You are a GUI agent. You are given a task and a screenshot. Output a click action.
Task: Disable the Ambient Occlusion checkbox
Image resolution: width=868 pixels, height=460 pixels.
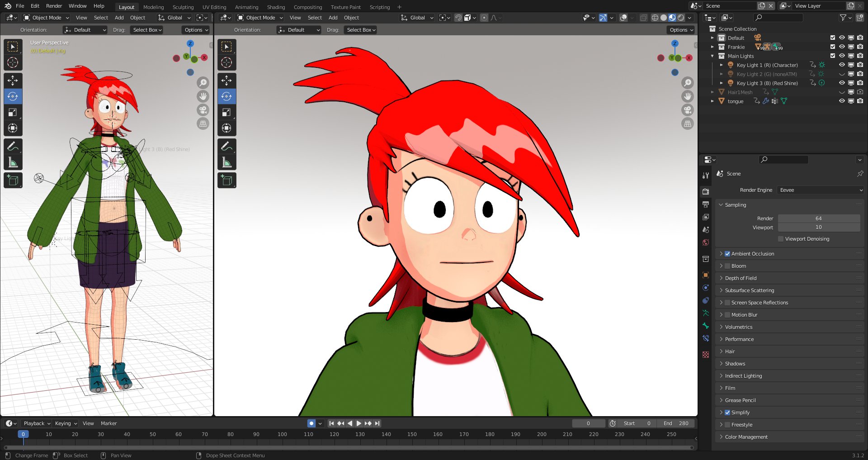pyautogui.click(x=727, y=254)
